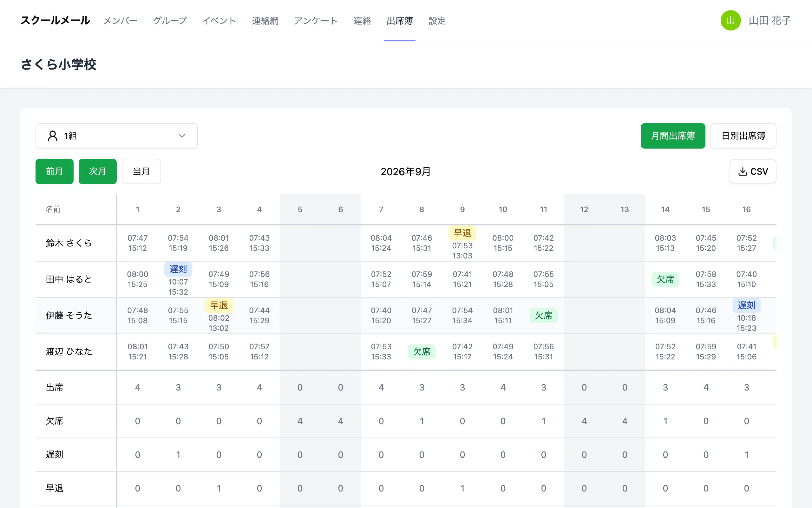The image size is (812, 508).
Task: Switch to 日別出席簿 view
Action: coord(743,136)
